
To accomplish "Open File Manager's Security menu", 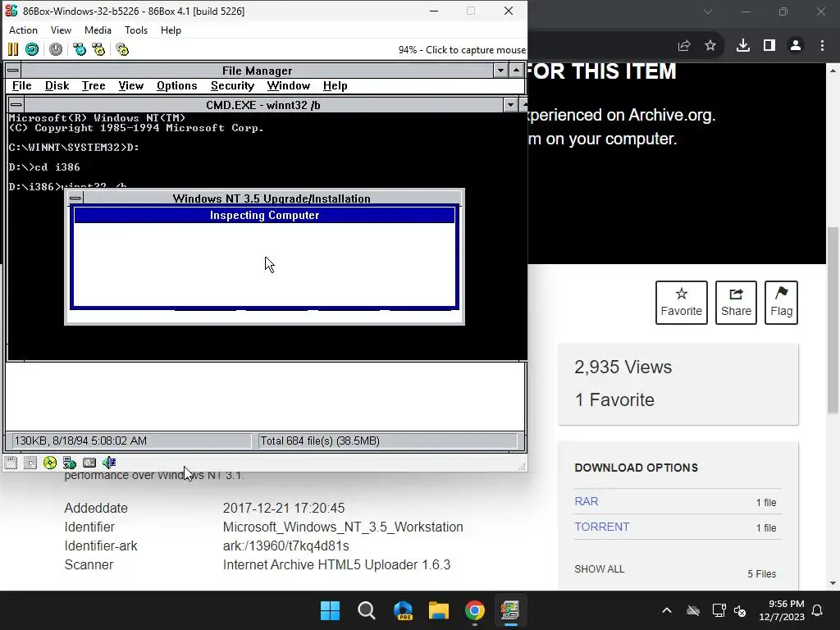I will pos(232,85).
